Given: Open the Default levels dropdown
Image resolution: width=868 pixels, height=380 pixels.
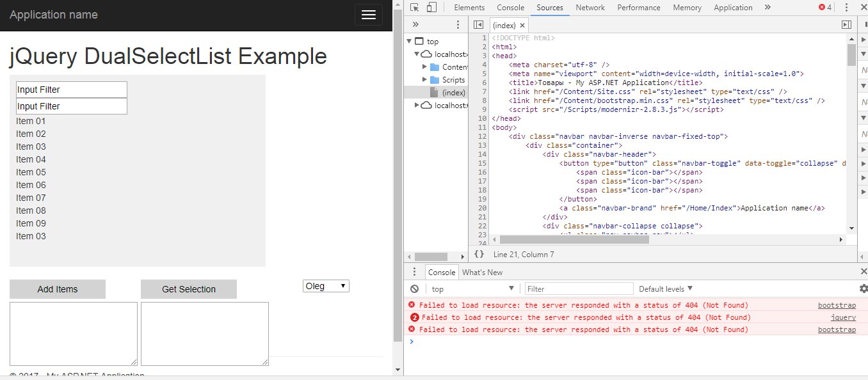Looking at the screenshot, I should point(666,289).
